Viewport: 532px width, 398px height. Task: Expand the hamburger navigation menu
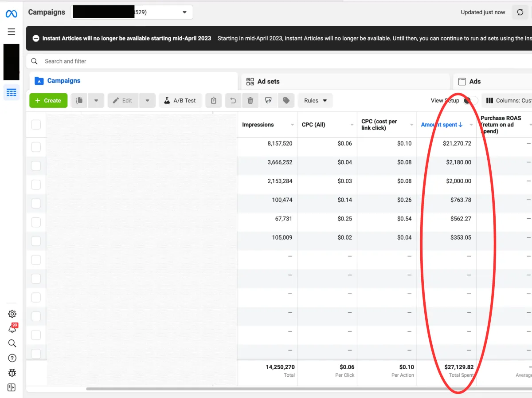click(12, 32)
